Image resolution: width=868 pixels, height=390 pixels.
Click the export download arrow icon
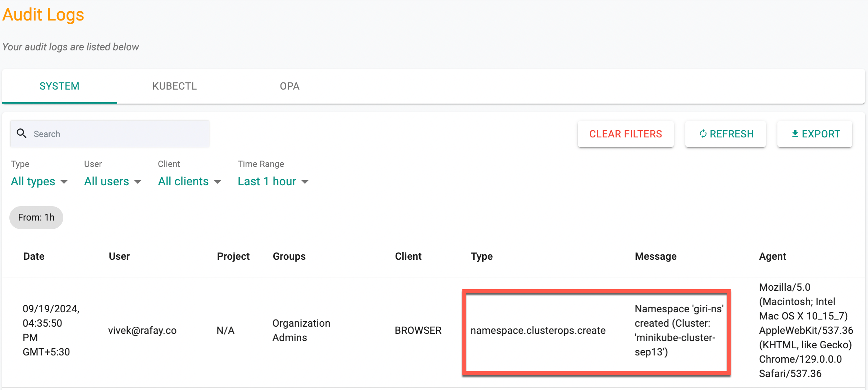(x=795, y=133)
